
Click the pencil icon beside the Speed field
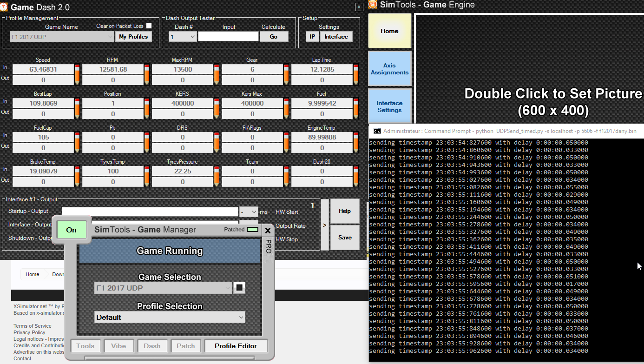coord(77,74)
